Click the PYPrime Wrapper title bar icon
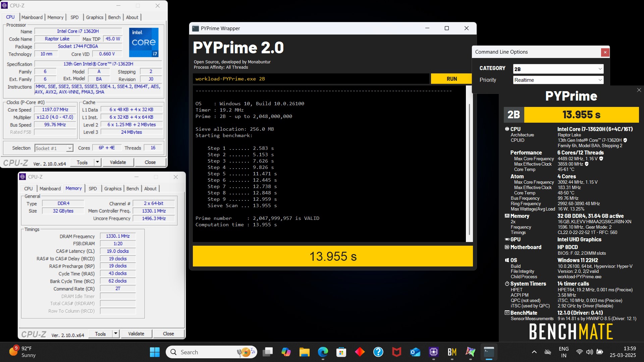 click(196, 28)
